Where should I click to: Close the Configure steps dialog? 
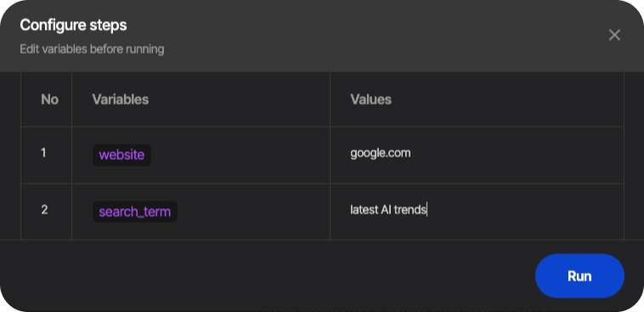[614, 36]
